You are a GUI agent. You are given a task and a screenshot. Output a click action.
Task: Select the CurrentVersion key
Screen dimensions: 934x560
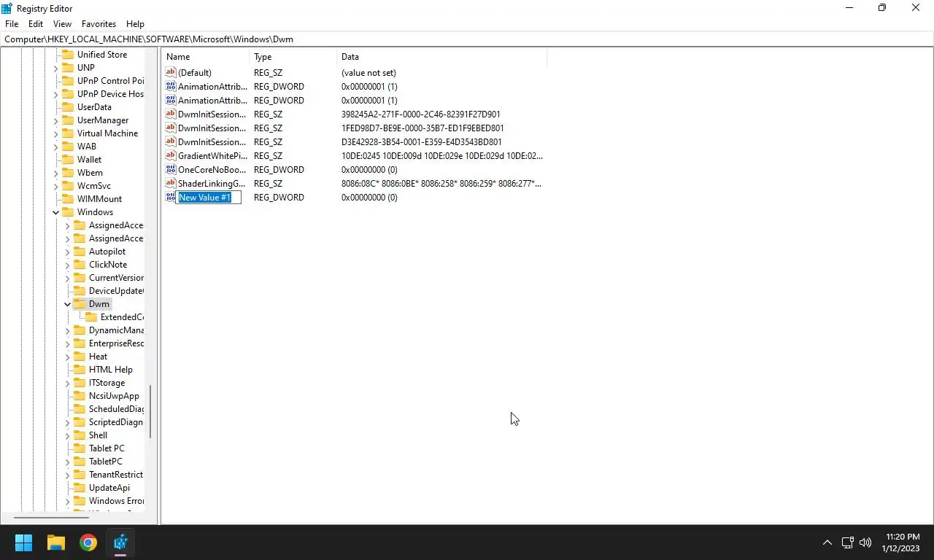point(116,278)
